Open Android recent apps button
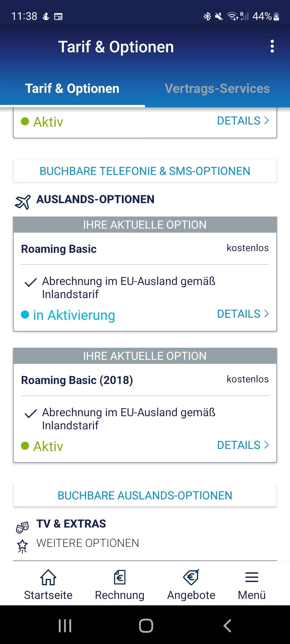Image resolution: width=290 pixels, height=644 pixels. 65,626
